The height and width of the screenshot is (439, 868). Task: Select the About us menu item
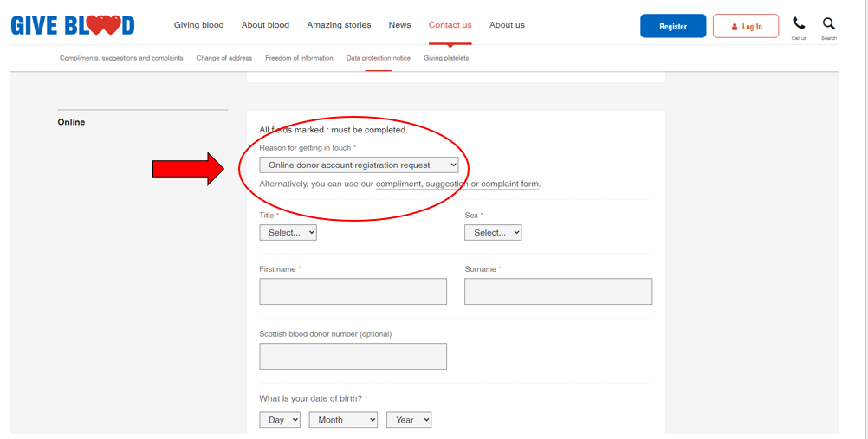coord(507,25)
